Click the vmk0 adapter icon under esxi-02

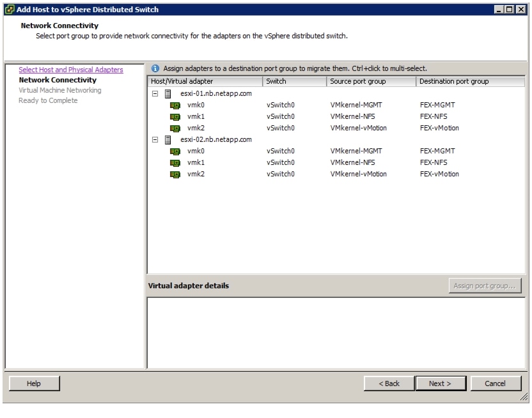click(x=175, y=151)
